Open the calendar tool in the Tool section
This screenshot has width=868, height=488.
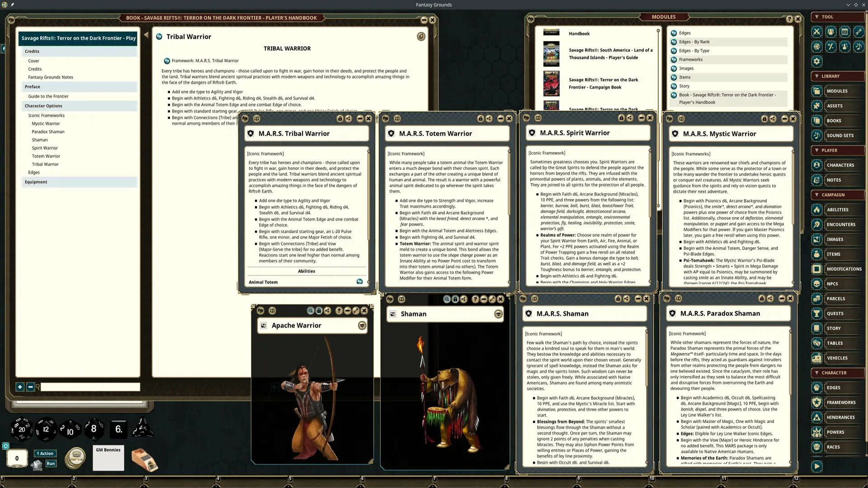[845, 32]
